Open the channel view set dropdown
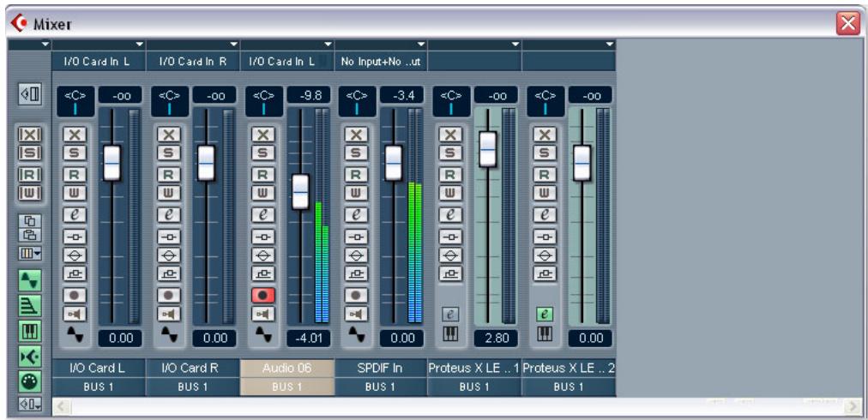This screenshot has width=868, height=420. (x=29, y=254)
